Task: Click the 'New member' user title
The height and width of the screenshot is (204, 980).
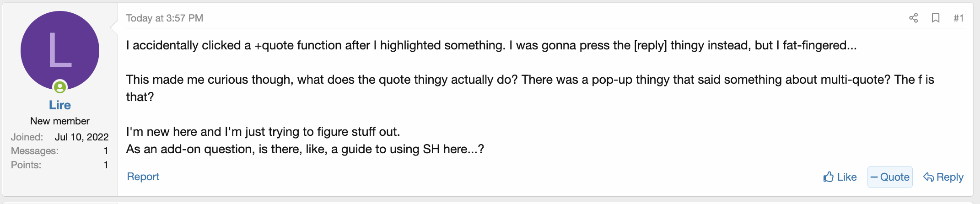Action: click(x=60, y=121)
